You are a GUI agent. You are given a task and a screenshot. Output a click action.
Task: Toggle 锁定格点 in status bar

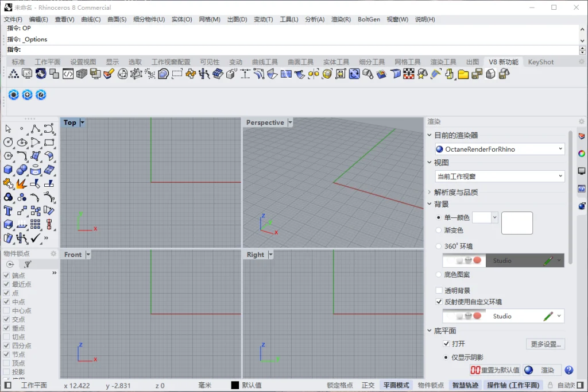[340, 385]
